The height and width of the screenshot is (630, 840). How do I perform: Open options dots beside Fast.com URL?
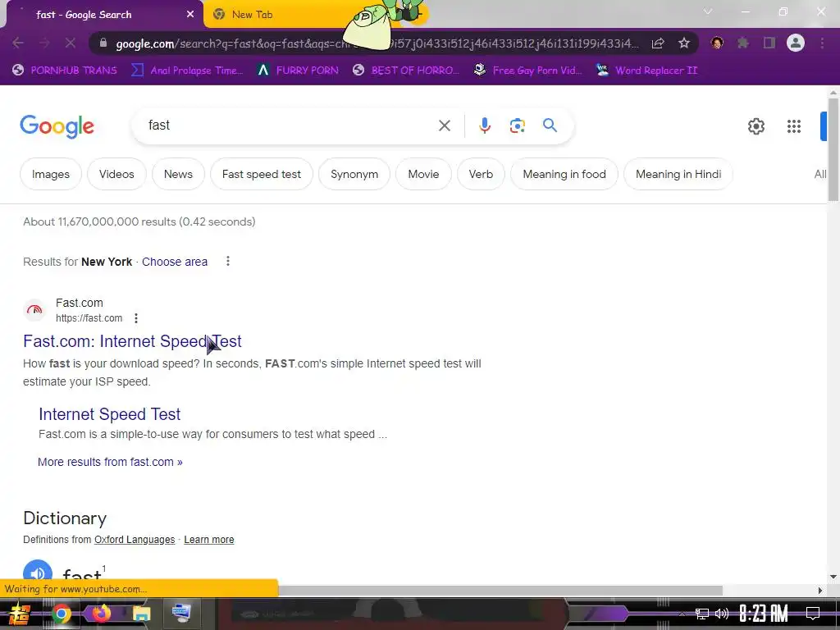coord(136,318)
